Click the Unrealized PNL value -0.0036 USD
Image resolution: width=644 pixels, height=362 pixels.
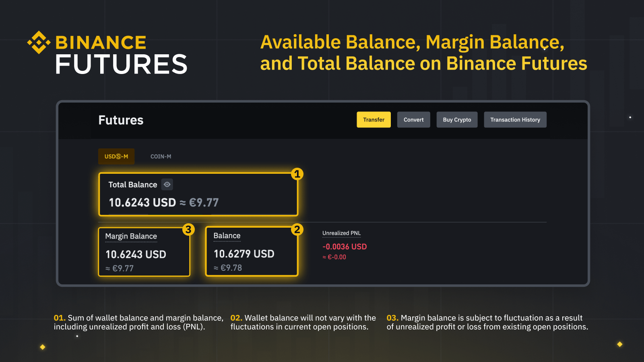click(344, 247)
